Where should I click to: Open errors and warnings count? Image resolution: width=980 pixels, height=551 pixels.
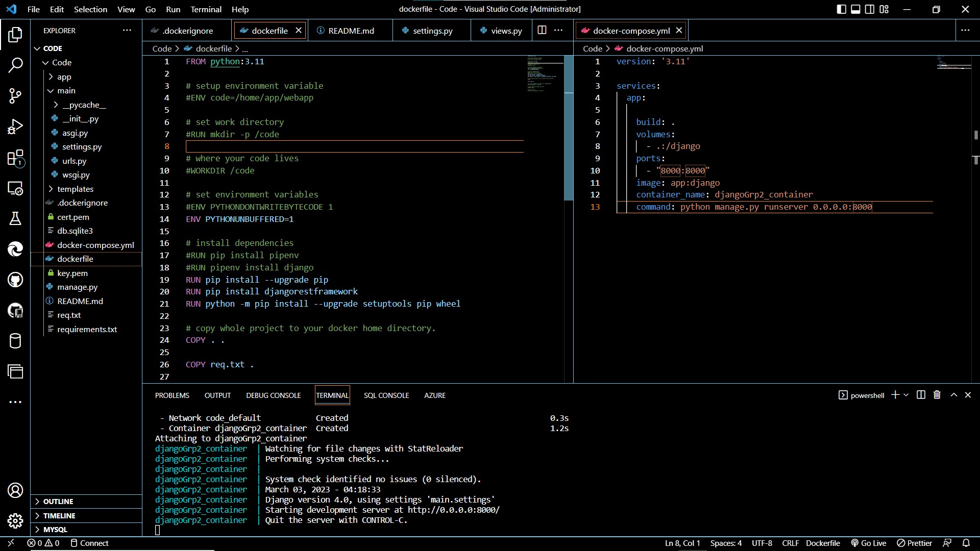[x=43, y=543]
